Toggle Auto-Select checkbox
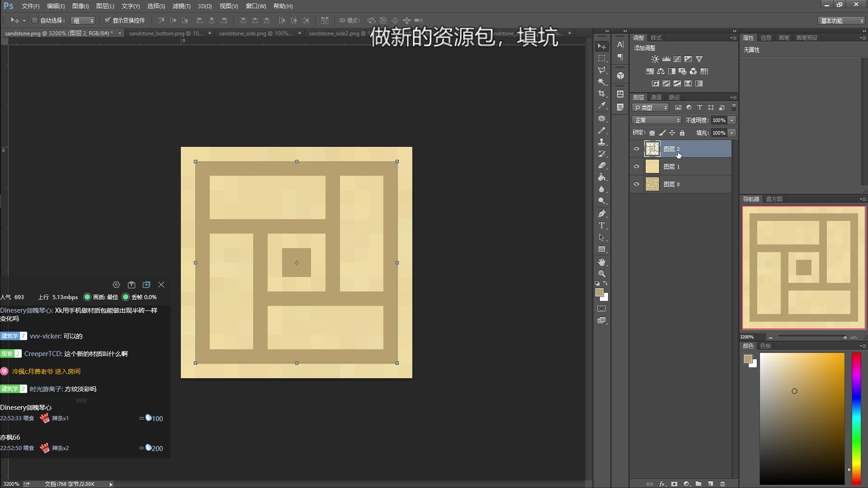Screen dimensions: 868x488 click(35, 20)
